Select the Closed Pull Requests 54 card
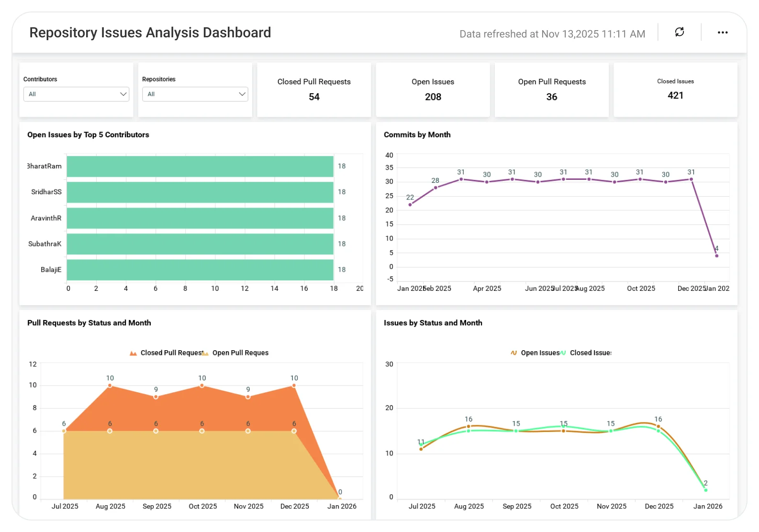The width and height of the screenshot is (759, 532). pyautogui.click(x=314, y=89)
